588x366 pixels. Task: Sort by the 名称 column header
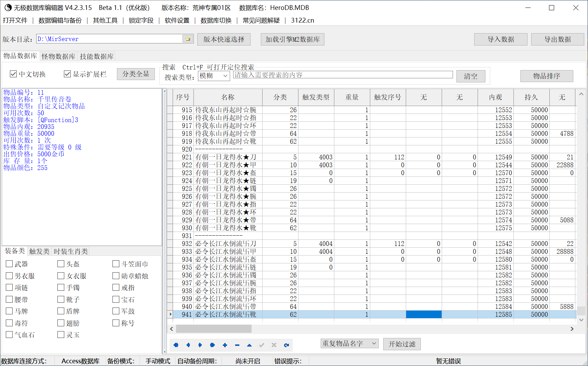pos(228,97)
